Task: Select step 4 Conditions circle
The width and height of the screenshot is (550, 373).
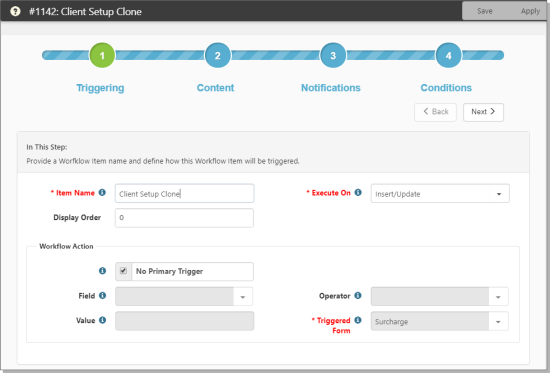Action: tap(448, 55)
